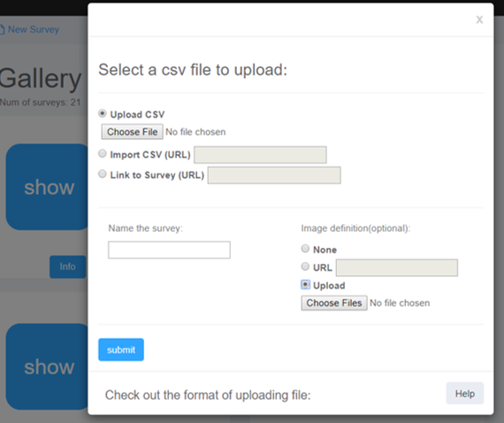
Task: Click the Info button under first survey
Action: pos(67,266)
